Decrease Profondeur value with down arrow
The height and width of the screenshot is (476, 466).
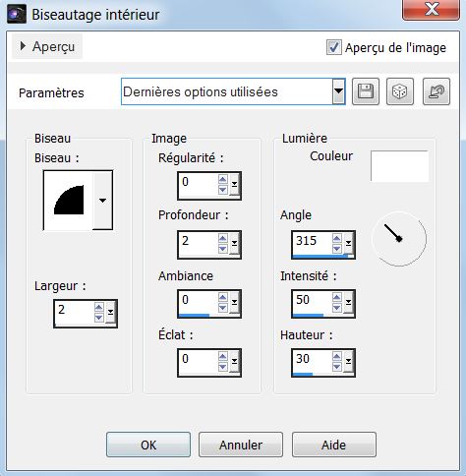click(x=222, y=249)
